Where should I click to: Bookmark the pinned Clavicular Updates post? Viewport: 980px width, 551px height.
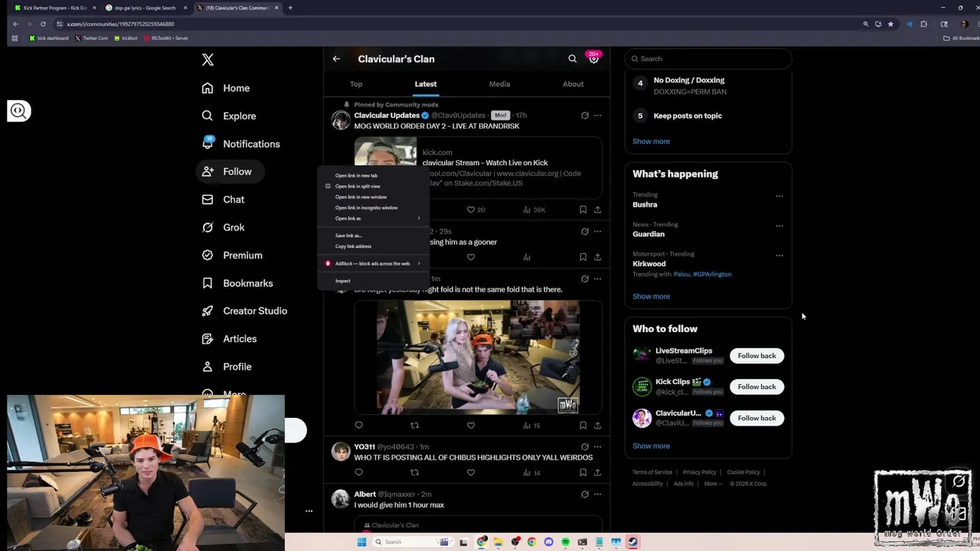[583, 210]
